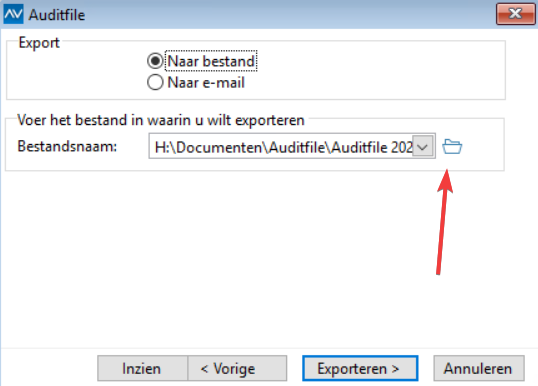Expand the Bestandsnaam dropdown arrow

422,147
